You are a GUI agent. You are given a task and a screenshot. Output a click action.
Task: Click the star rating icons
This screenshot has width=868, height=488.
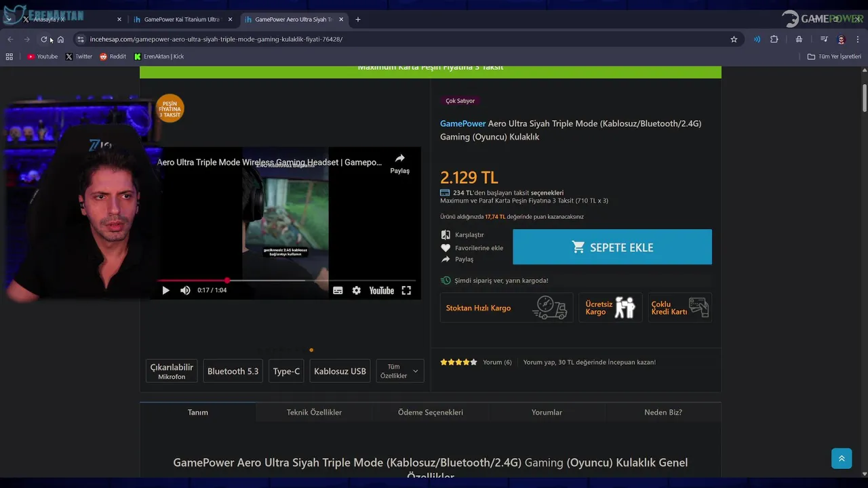pos(458,362)
